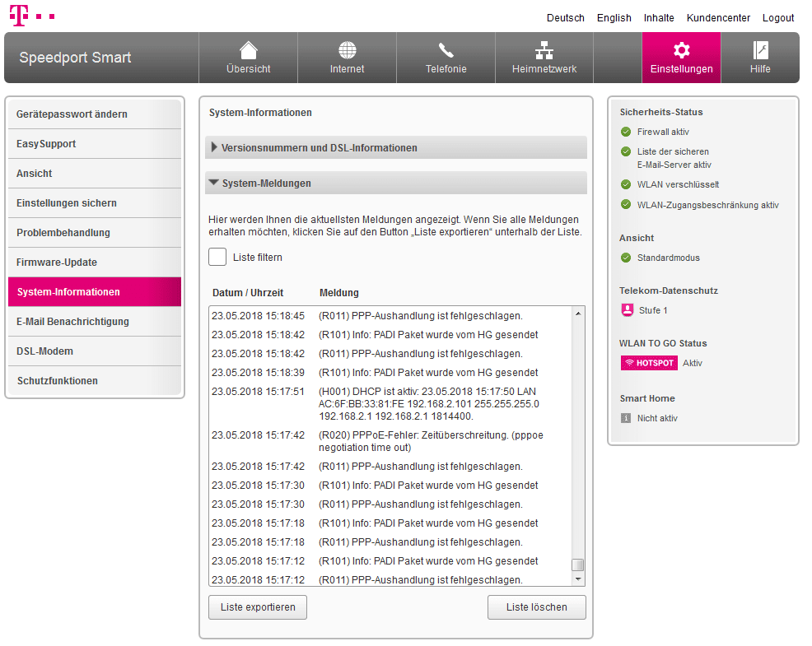Image resolution: width=812 pixels, height=646 pixels.
Task: Click the Datum / Uhrzeit column header
Action: click(248, 293)
